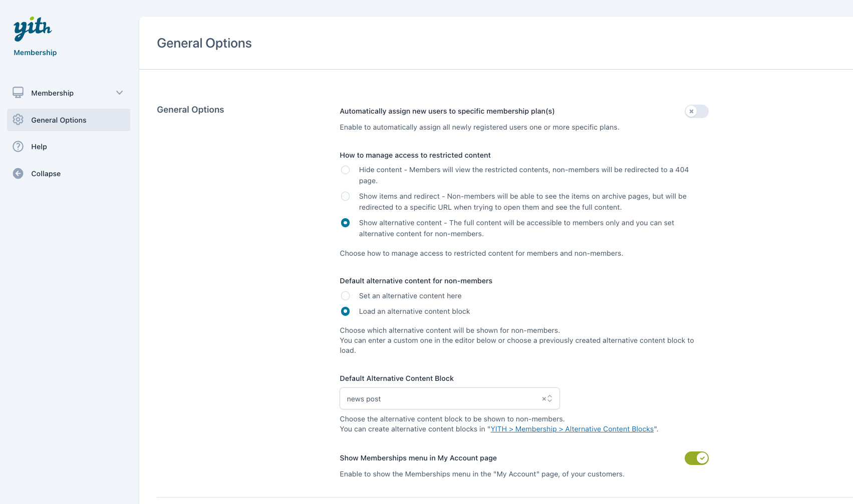Click the Membership monitor icon in sidebar
This screenshot has width=853, height=504.
18,93
